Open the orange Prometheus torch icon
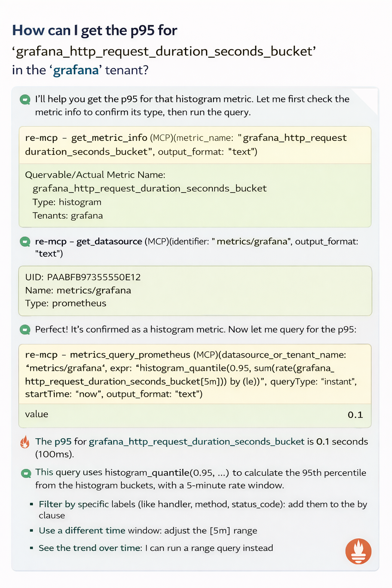Image resolution: width=392 pixels, height=588 pixels. pos(358,552)
